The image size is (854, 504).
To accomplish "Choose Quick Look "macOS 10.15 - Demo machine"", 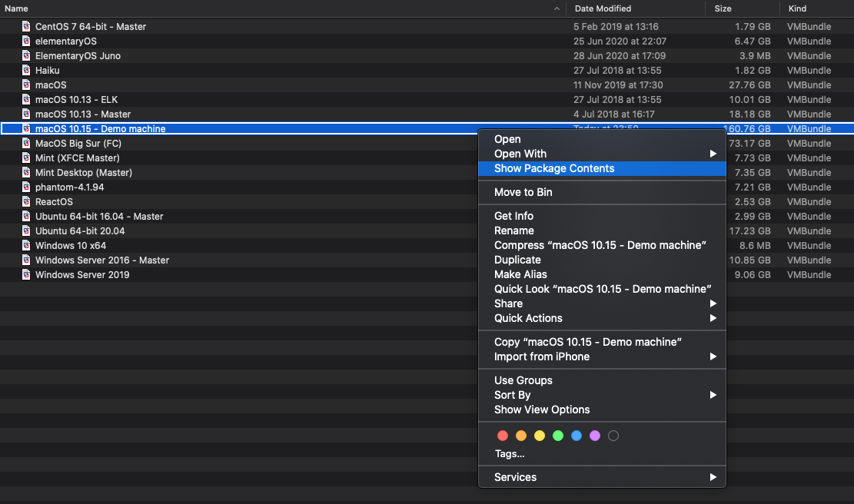I will (x=602, y=289).
